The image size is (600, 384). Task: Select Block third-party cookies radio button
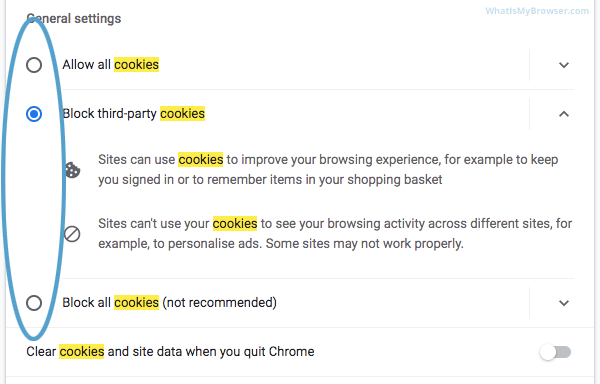point(34,114)
